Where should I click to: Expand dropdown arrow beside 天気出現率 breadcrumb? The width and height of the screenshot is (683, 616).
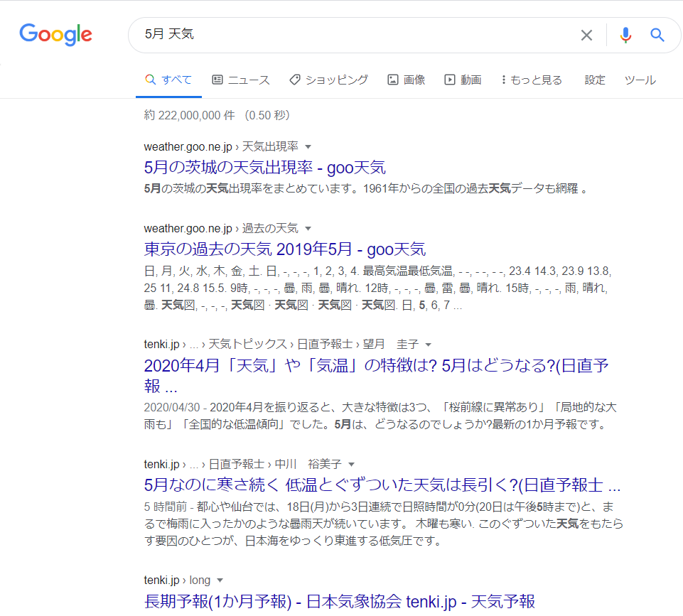click(x=308, y=146)
